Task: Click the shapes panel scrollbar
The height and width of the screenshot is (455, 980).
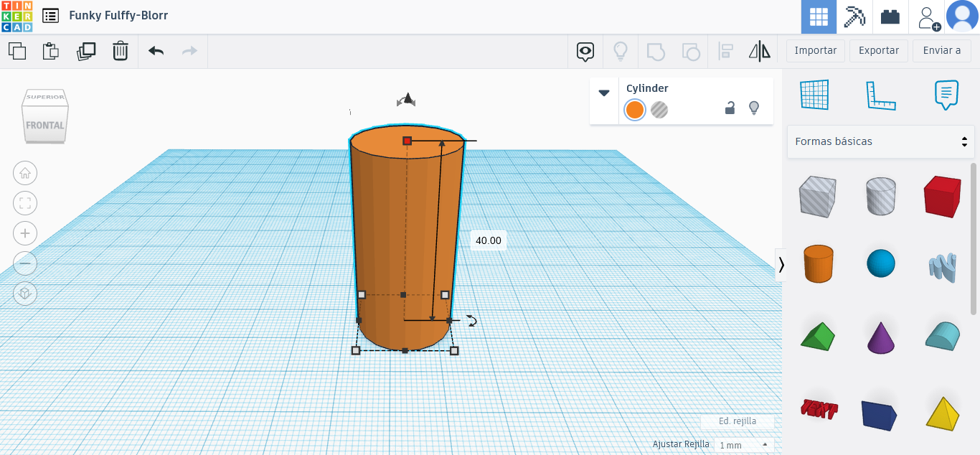Action: point(974,238)
